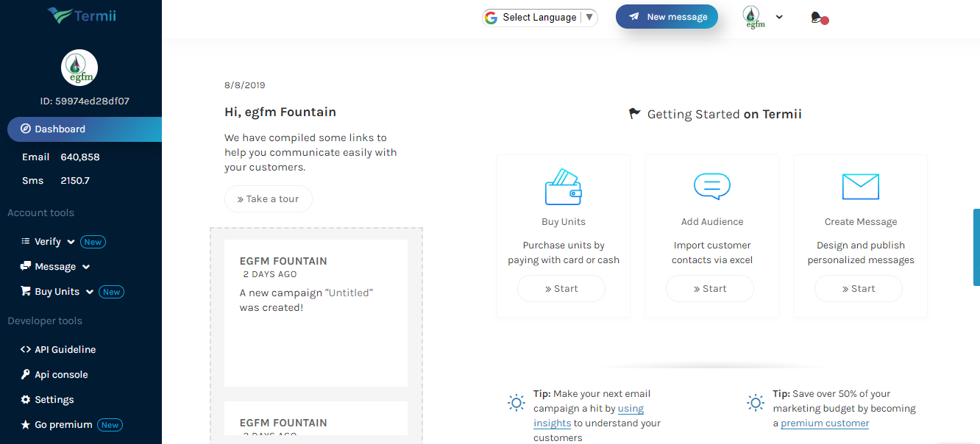980x444 pixels.
Task: Follow the 'using insights' link
Action: 589,416
